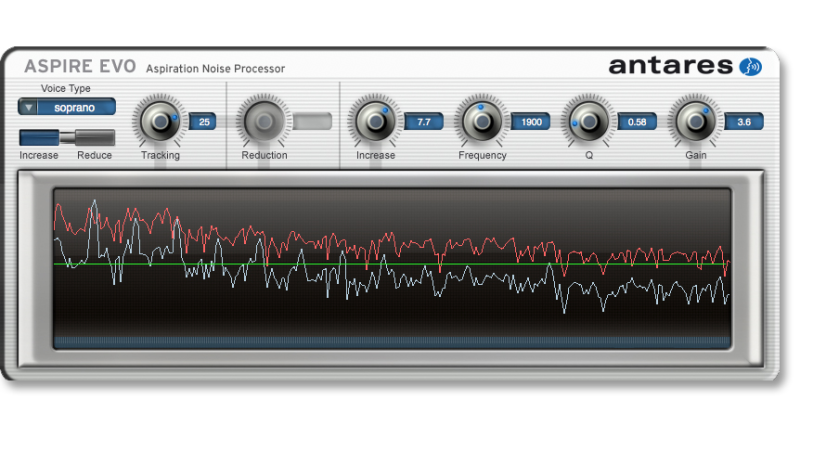Click the Voice Type label
826x464 pixels.
66,88
